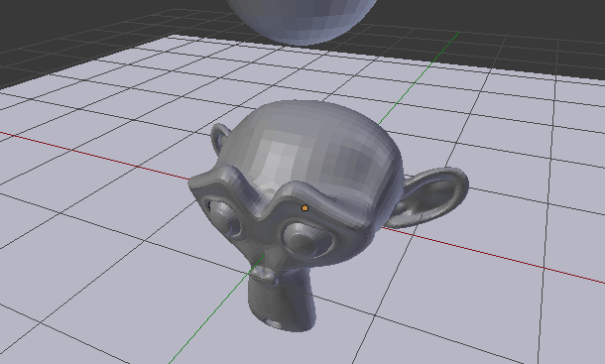Click the far corner of the light floor plane

(173, 37)
